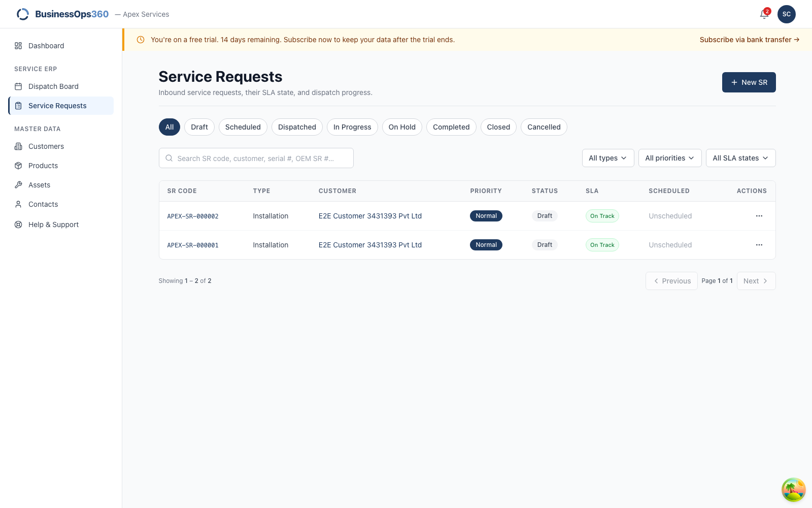812x508 pixels.
Task: Click the search magnifier icon
Action: tap(169, 158)
